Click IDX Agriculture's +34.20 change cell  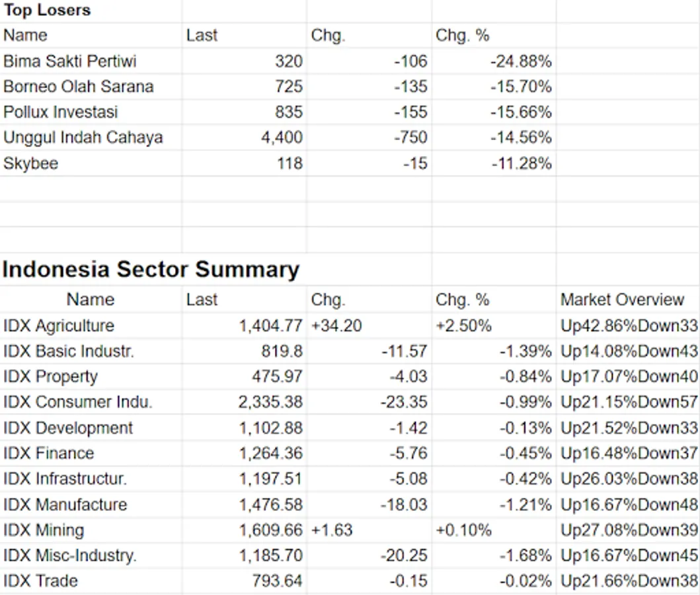point(336,326)
